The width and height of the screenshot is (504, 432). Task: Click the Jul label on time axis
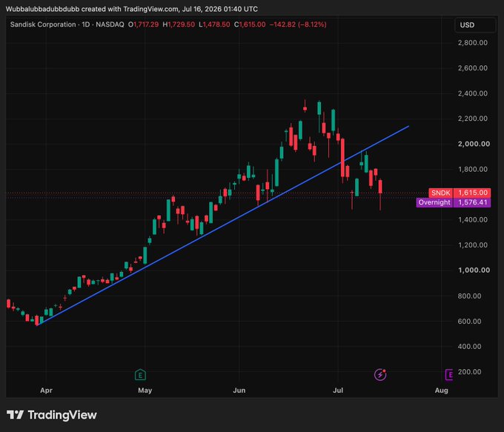(x=338, y=391)
